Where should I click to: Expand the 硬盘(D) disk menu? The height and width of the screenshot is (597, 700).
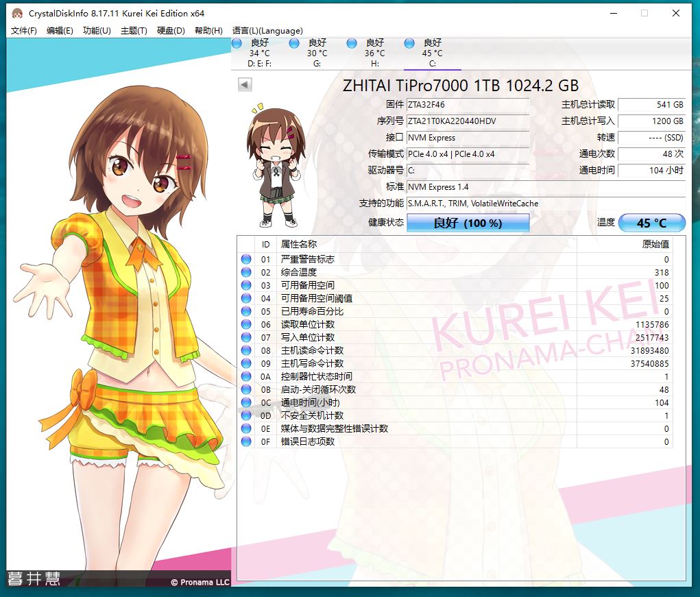(171, 30)
